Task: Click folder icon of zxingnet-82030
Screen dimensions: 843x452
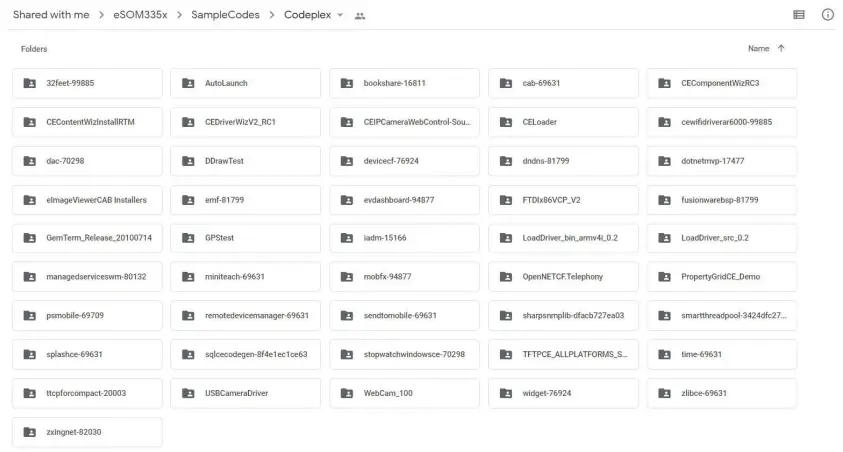Action: [30, 432]
